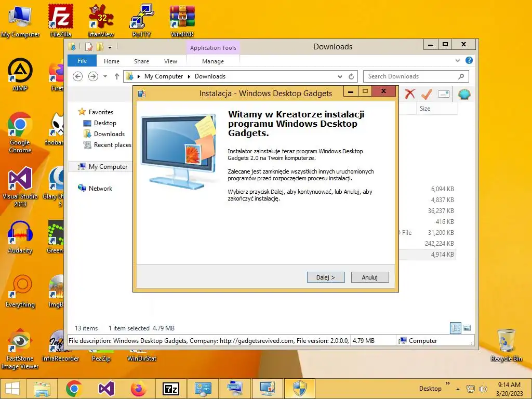Image resolution: width=532 pixels, height=399 pixels.
Task: Click the Anuluj button to cancel setup
Action: (x=370, y=277)
